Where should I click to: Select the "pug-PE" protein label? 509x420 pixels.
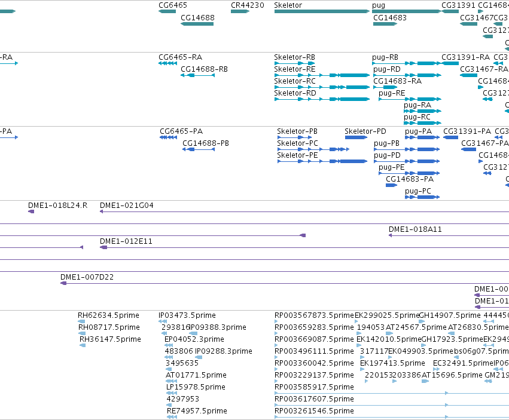392,168
